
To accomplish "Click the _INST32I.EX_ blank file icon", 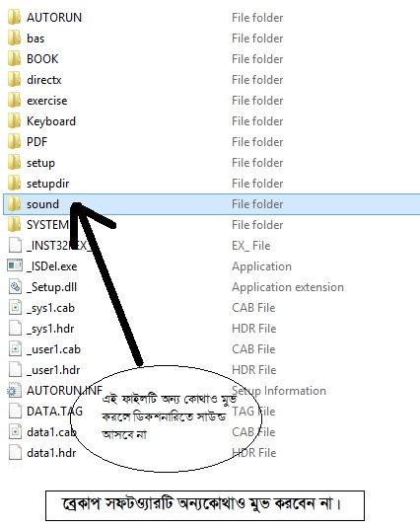I will pyautogui.click(x=15, y=245).
